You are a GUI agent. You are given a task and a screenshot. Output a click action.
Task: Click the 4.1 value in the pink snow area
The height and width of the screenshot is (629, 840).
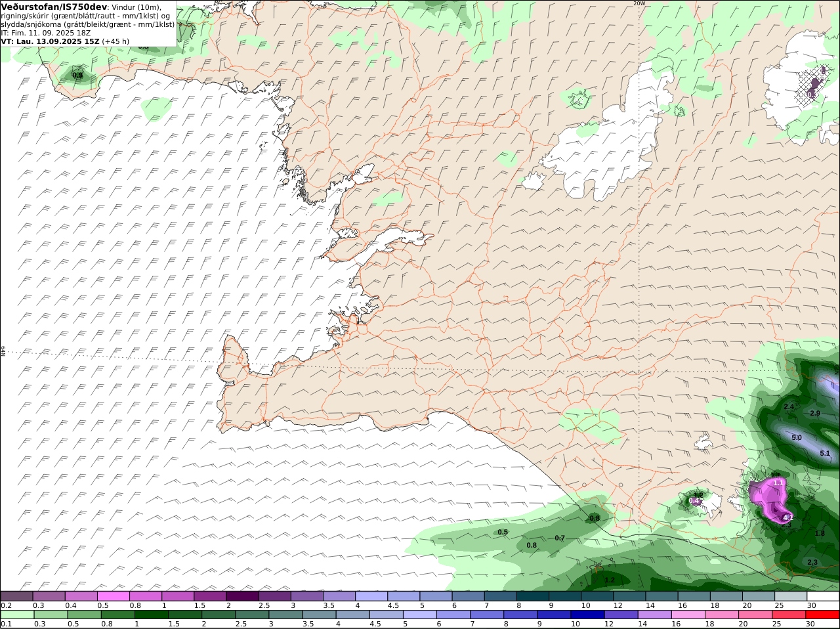(788, 517)
